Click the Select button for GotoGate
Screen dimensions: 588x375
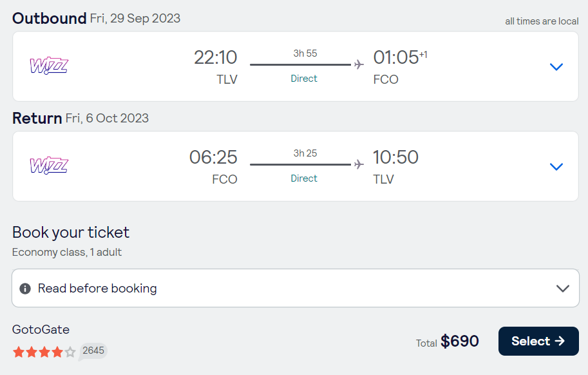click(538, 341)
